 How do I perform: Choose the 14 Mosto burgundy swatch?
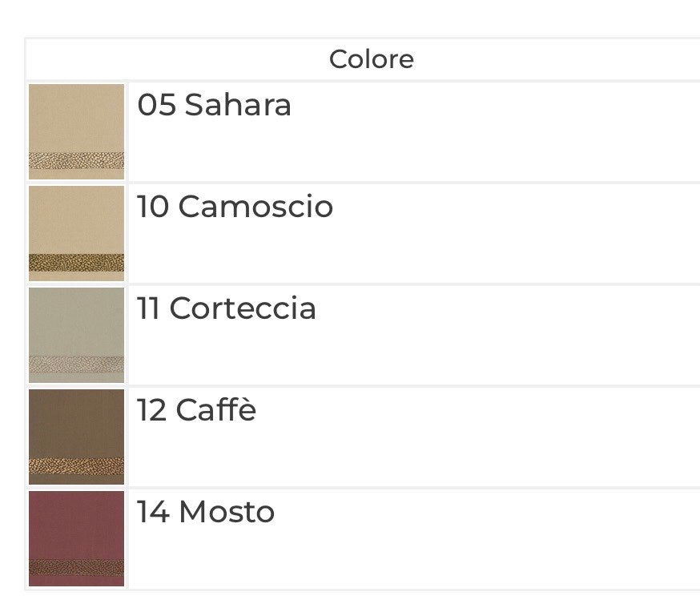(76, 539)
